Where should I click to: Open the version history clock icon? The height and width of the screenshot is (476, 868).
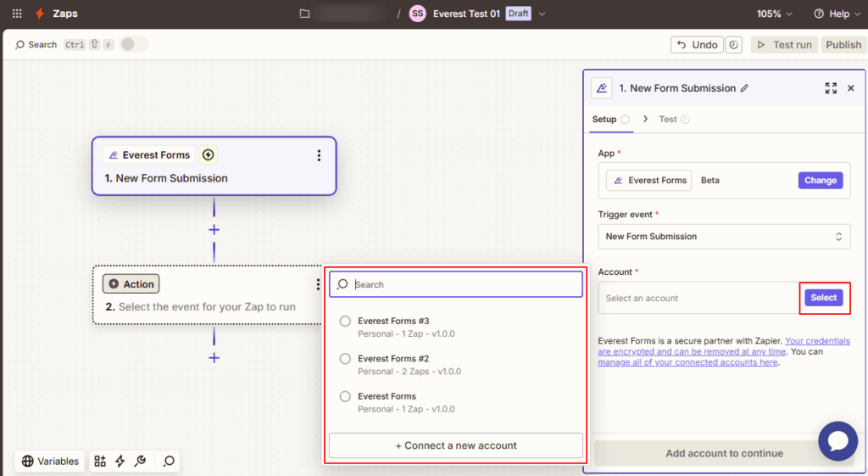(x=733, y=45)
